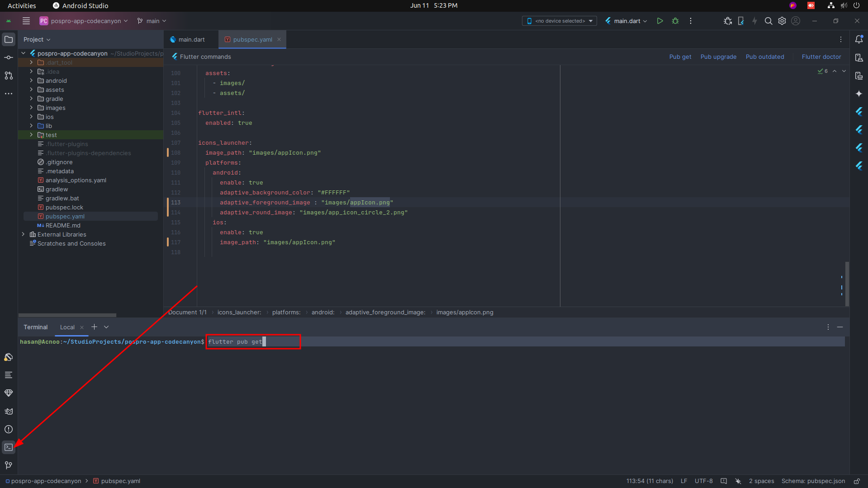
Task: Open the Gemini sparkle tool icon
Action: pos(859,94)
